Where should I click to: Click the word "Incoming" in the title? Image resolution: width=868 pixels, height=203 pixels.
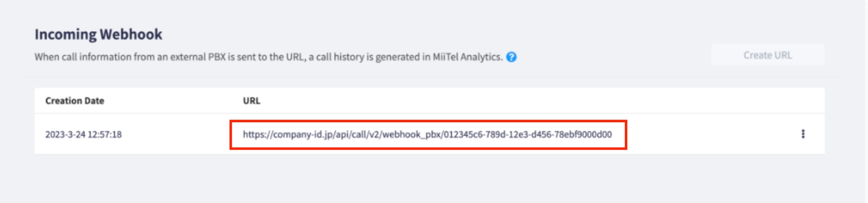65,34
